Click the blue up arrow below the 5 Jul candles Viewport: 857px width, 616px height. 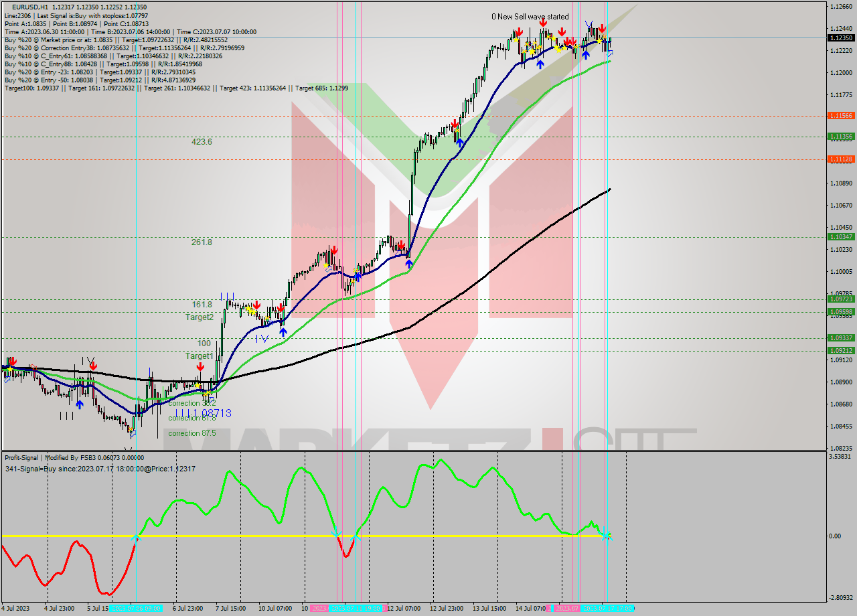coord(80,404)
